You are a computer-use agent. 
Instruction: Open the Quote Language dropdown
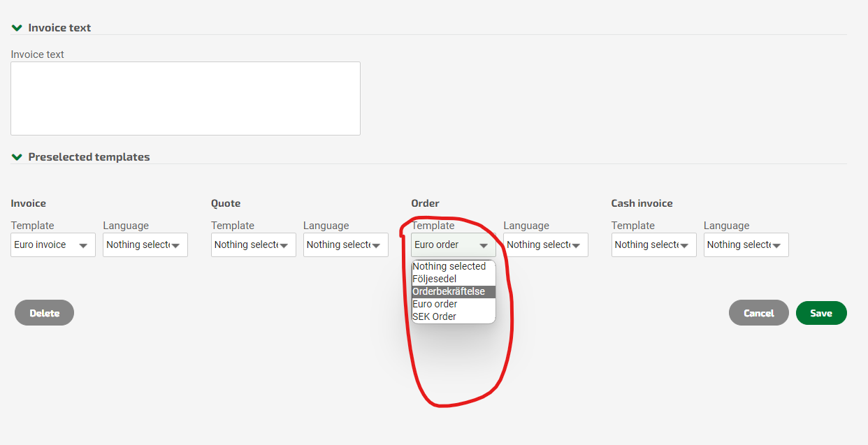click(x=346, y=245)
